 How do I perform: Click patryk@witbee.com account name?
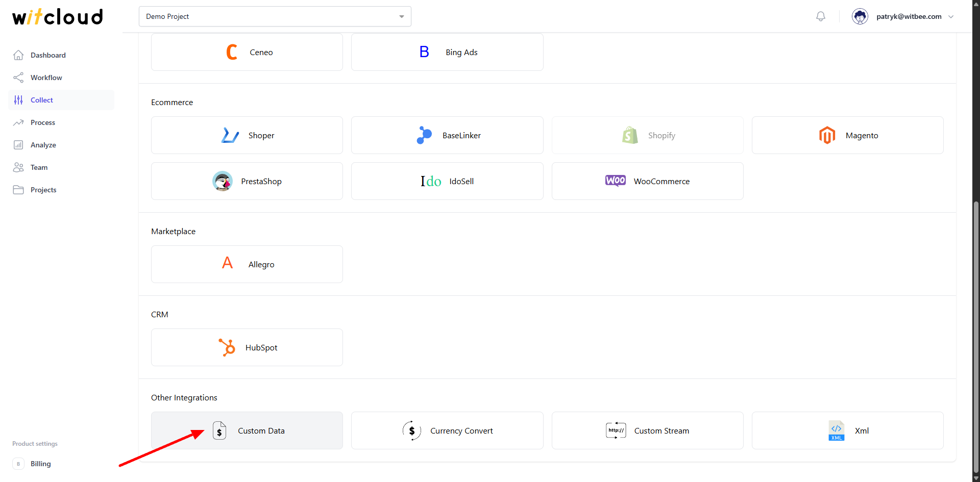pos(909,16)
